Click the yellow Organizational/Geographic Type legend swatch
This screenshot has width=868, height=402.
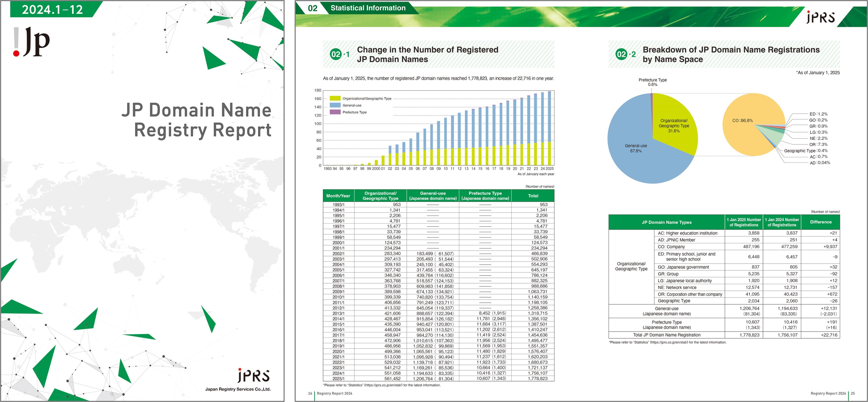click(x=335, y=98)
